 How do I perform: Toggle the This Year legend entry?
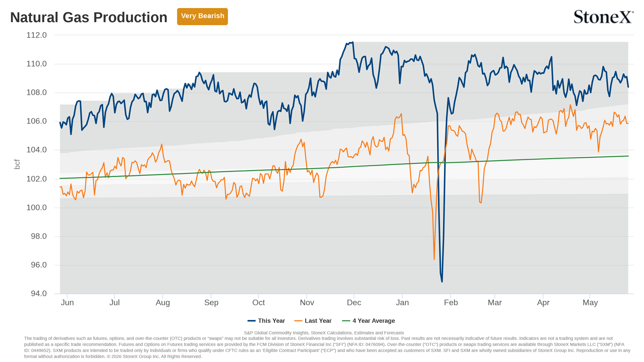click(266, 321)
